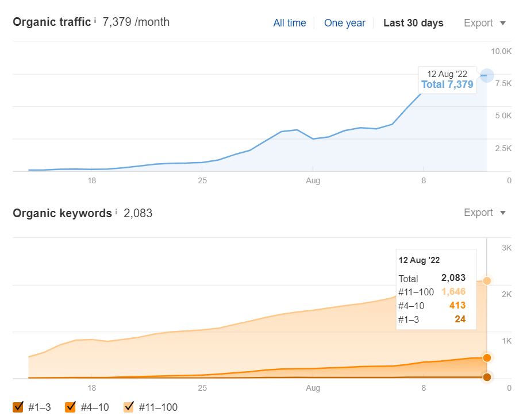523x420 pixels.
Task: Select the blue 12 Aug traffic data point
Action: 487,76
